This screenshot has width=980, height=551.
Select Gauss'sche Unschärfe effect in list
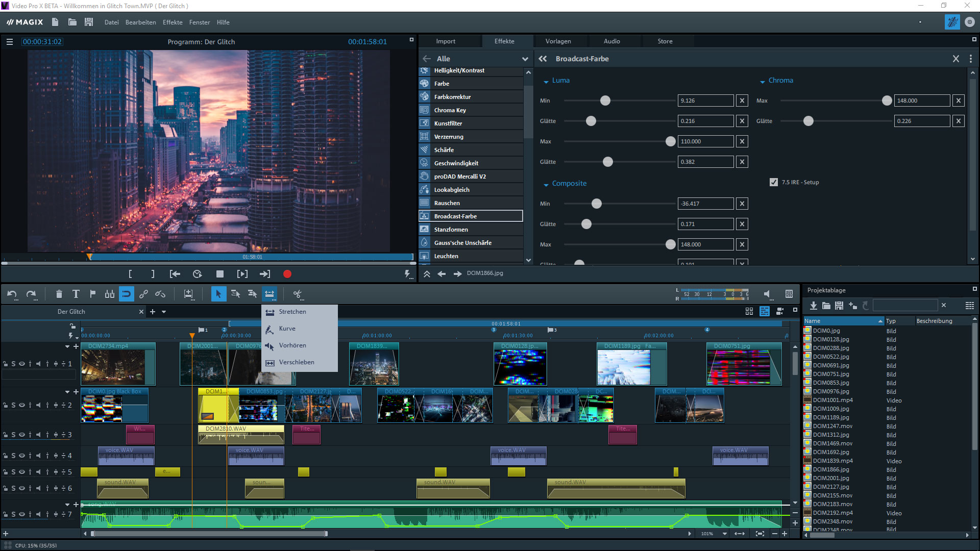pyautogui.click(x=462, y=243)
